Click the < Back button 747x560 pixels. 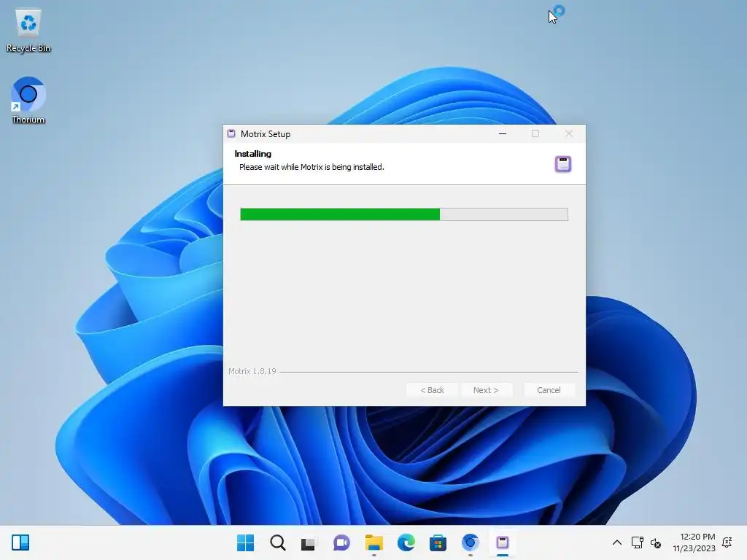[x=432, y=390]
